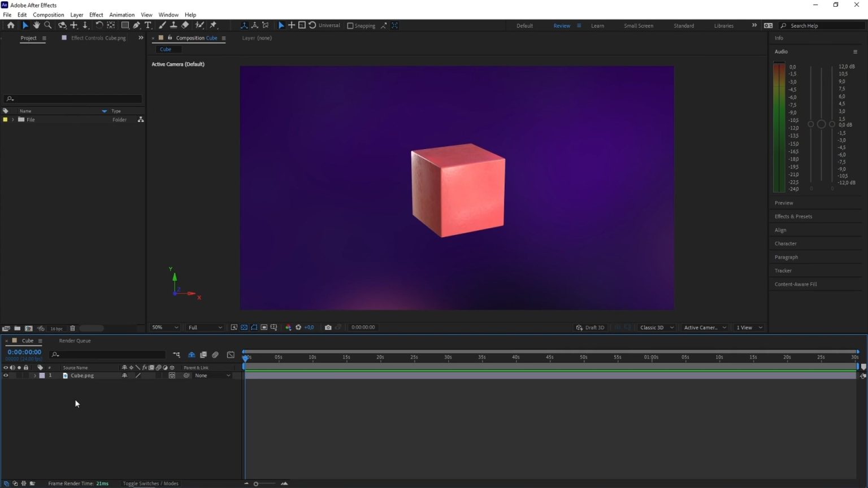868x488 pixels.
Task: Toggle Draft 3D mode
Action: (x=590, y=327)
